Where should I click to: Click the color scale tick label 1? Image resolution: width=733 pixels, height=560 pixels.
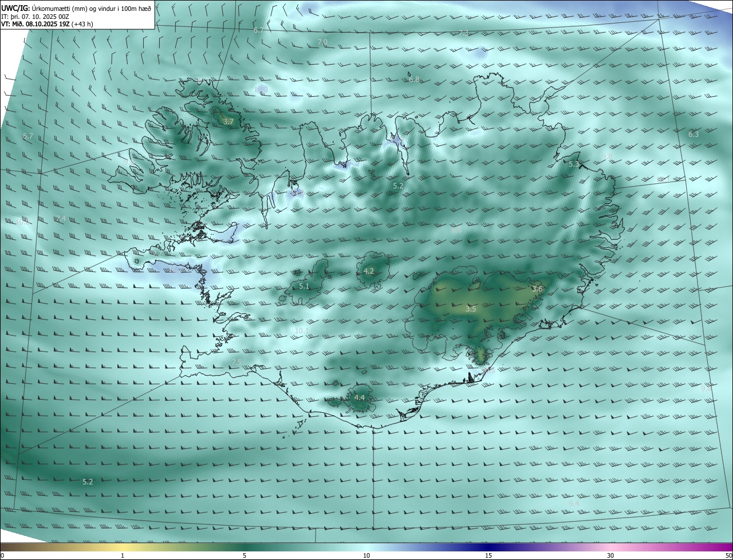pos(123,555)
